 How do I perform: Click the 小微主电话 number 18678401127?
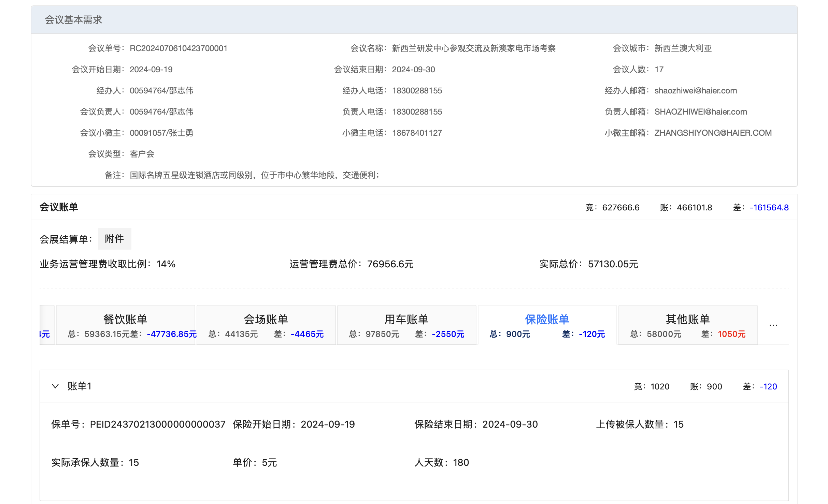click(x=417, y=133)
